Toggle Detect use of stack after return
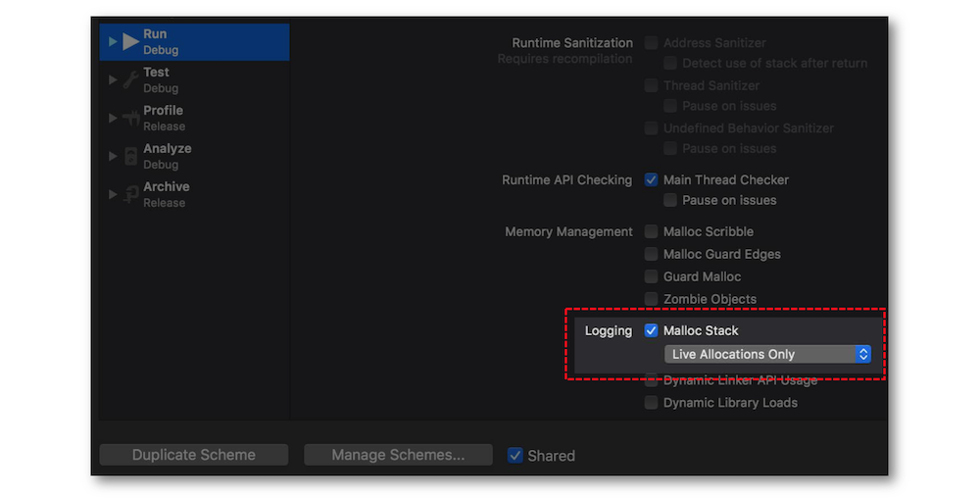Screen dimensions: 980x499 click(x=670, y=63)
